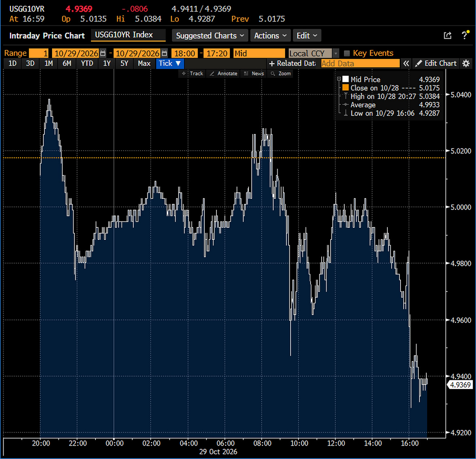476x459 pixels.
Task: Activate the Track crosshair tool
Action: (193, 74)
